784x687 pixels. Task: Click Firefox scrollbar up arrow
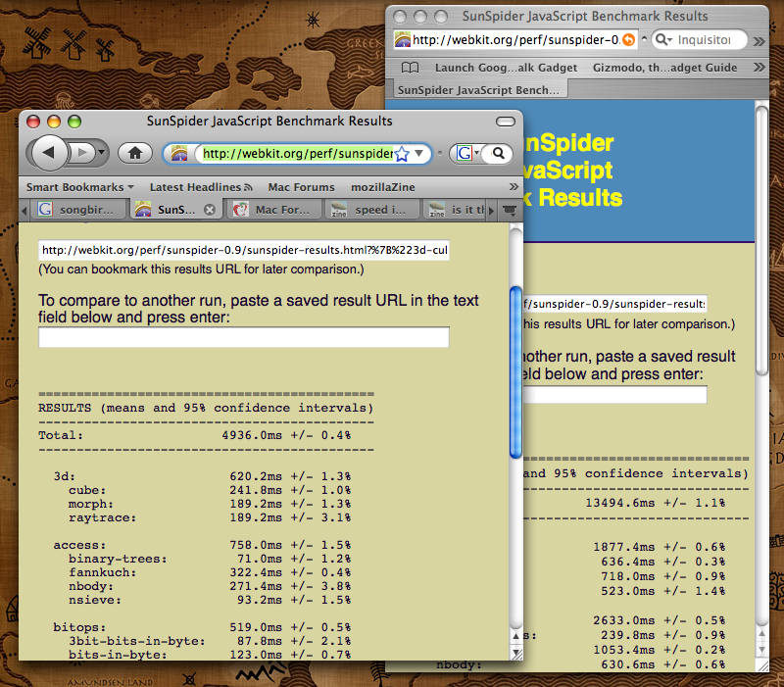(515, 636)
